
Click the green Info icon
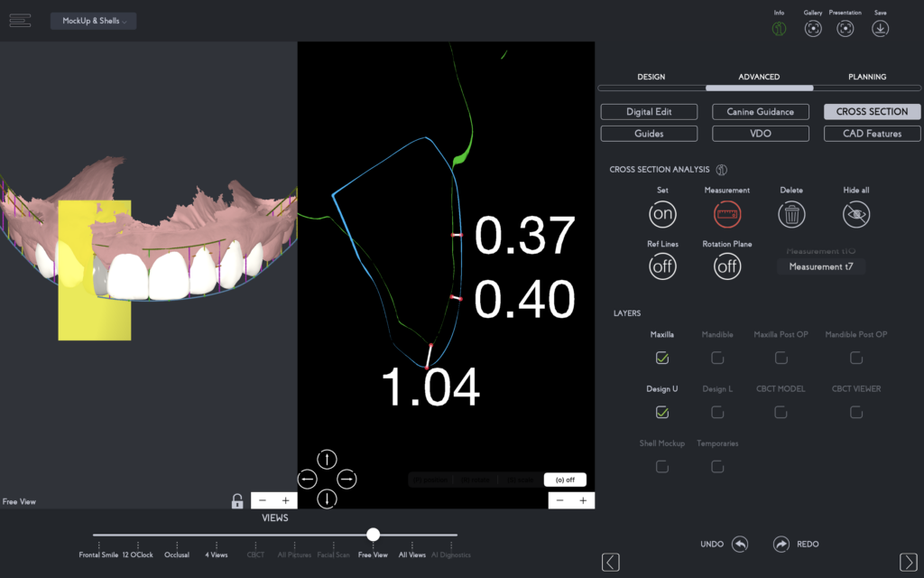(780, 28)
